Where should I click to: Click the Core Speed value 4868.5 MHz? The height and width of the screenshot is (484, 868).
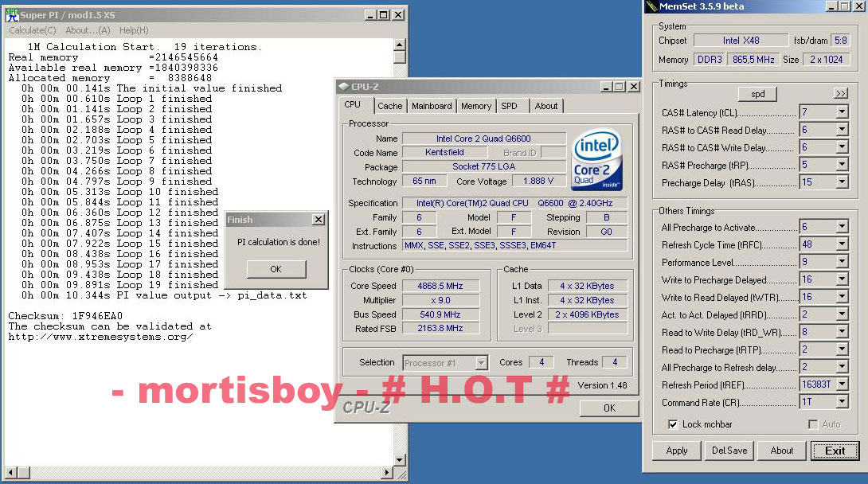click(x=440, y=286)
